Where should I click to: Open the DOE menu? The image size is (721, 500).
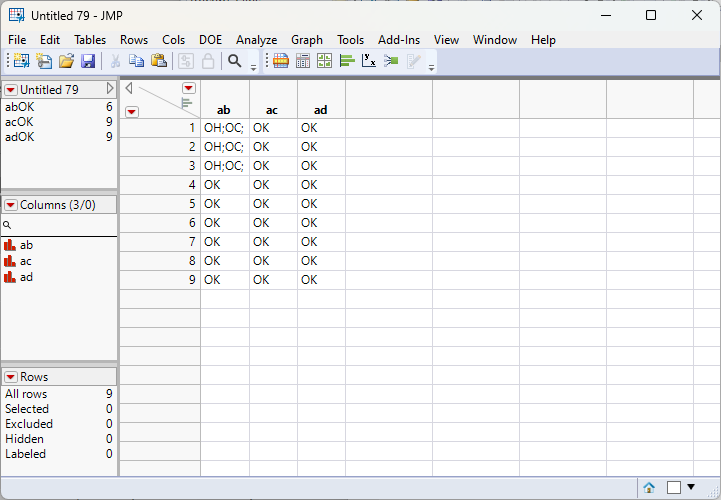pos(211,40)
